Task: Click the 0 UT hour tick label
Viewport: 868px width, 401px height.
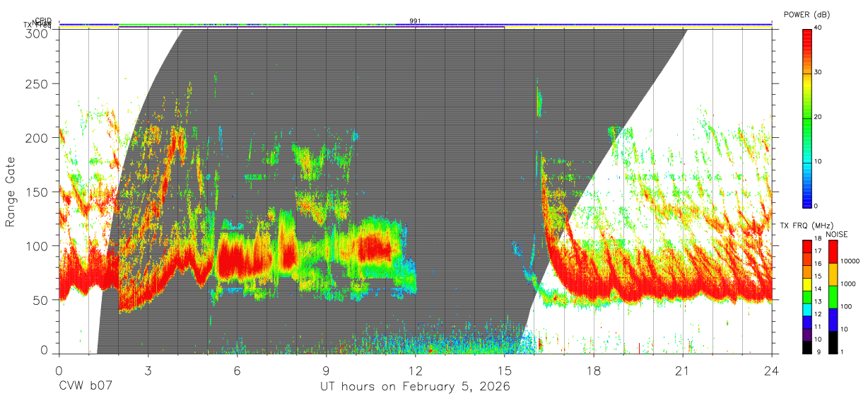Action: pyautogui.click(x=59, y=369)
